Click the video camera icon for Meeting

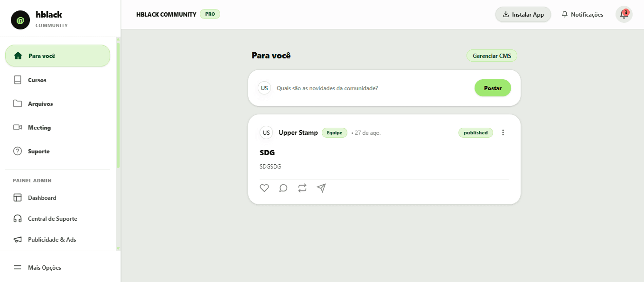pyautogui.click(x=18, y=127)
